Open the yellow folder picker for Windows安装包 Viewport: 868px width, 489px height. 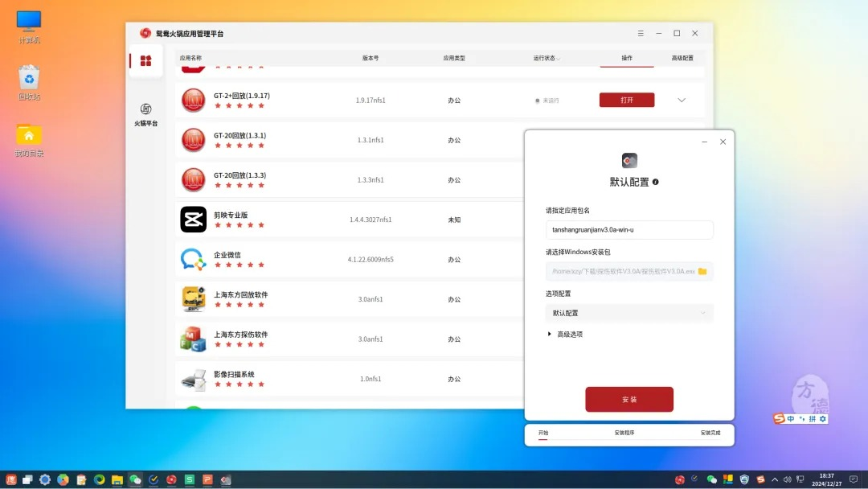coord(703,272)
